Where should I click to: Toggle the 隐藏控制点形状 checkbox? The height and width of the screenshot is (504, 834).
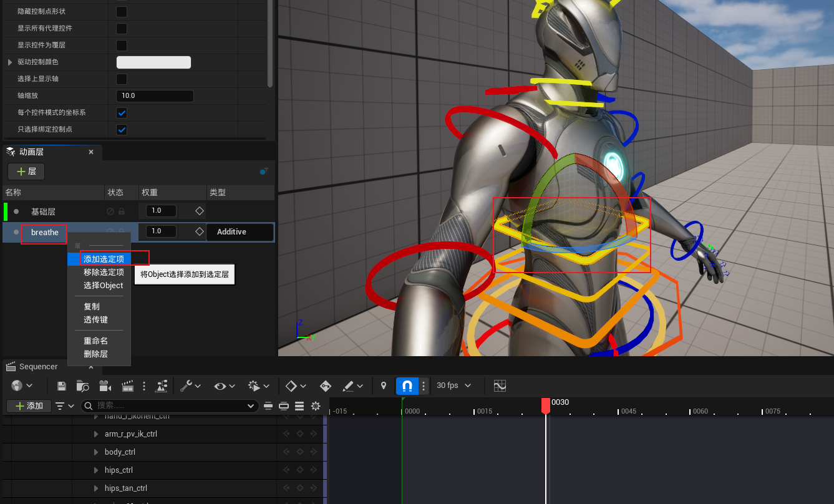point(122,12)
